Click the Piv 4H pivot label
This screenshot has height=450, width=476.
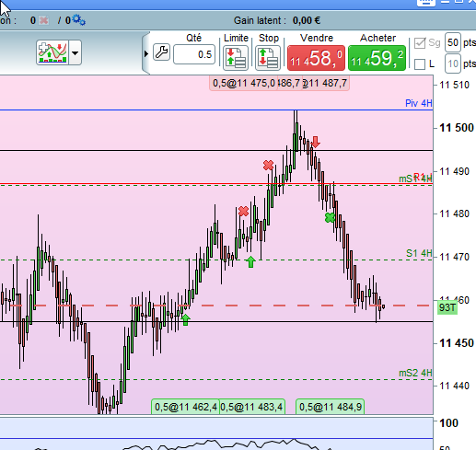[419, 103]
